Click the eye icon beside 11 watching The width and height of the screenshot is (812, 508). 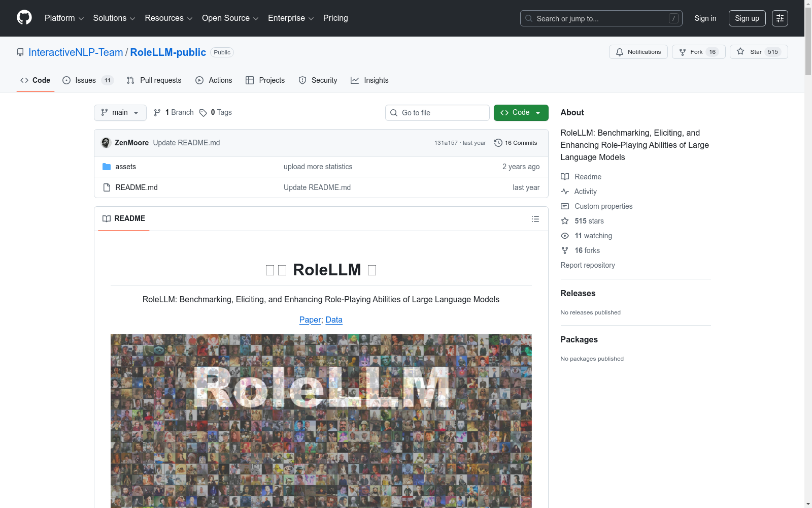coord(565,236)
